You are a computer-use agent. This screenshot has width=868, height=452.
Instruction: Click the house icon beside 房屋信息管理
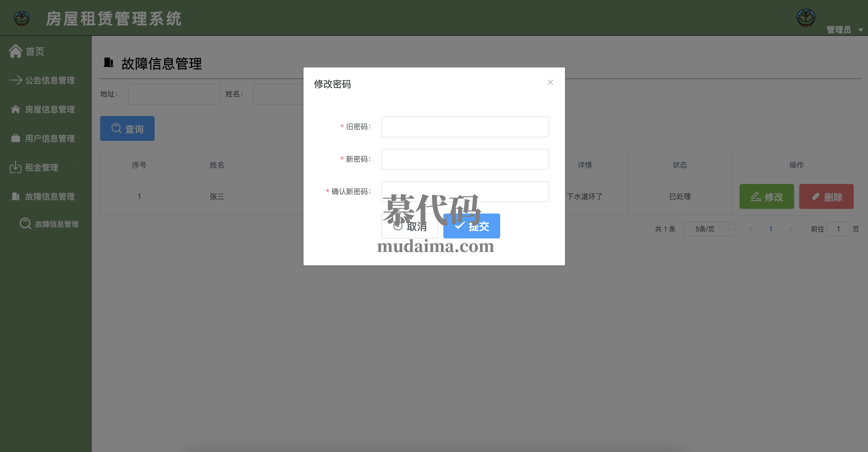16,109
